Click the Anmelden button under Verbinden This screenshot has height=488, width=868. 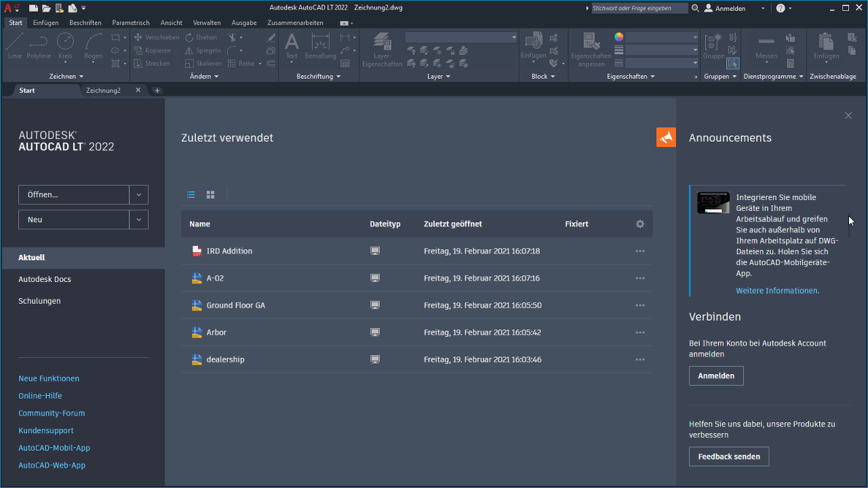click(x=716, y=375)
